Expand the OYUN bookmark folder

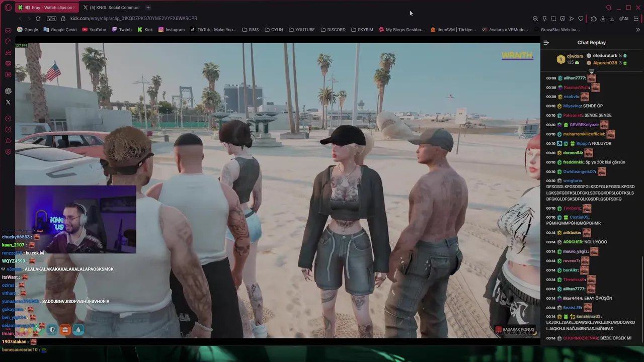274,30
